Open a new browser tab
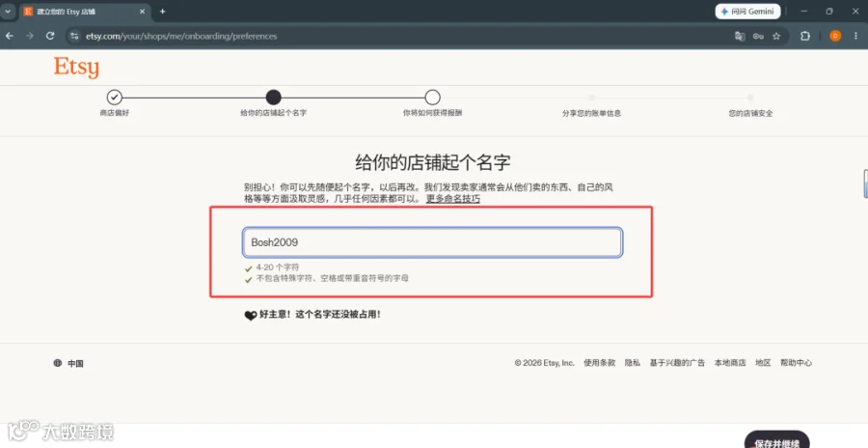 162,11
